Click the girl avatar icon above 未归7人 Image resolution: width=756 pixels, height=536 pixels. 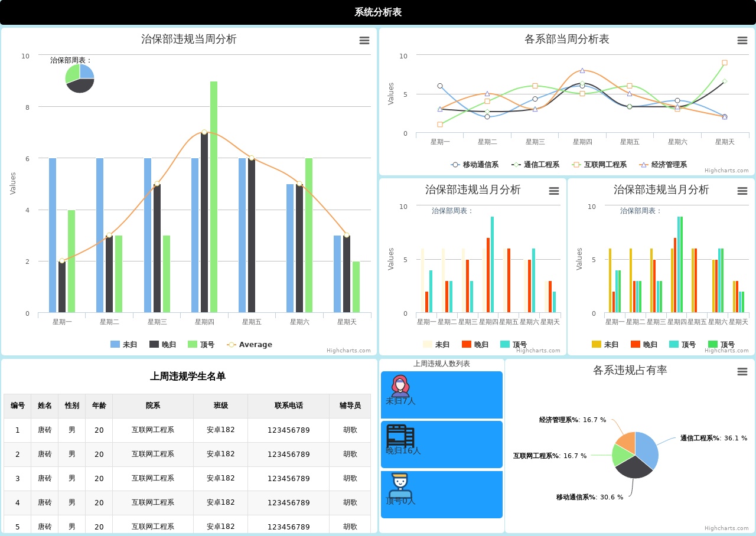pos(400,386)
